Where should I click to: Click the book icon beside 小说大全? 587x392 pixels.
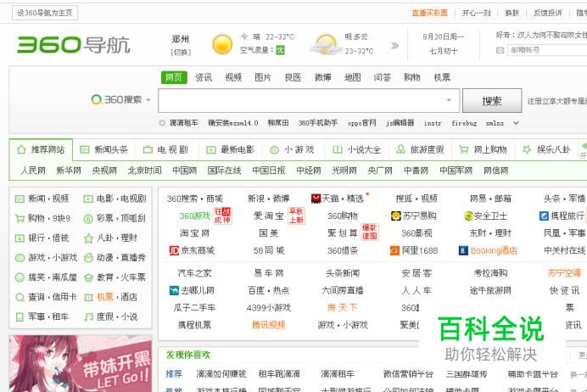(x=338, y=150)
